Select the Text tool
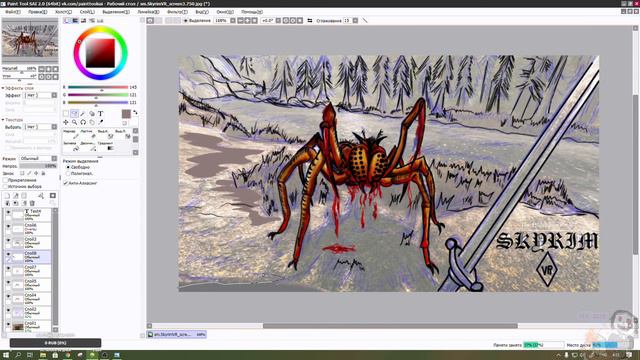 click(100, 113)
